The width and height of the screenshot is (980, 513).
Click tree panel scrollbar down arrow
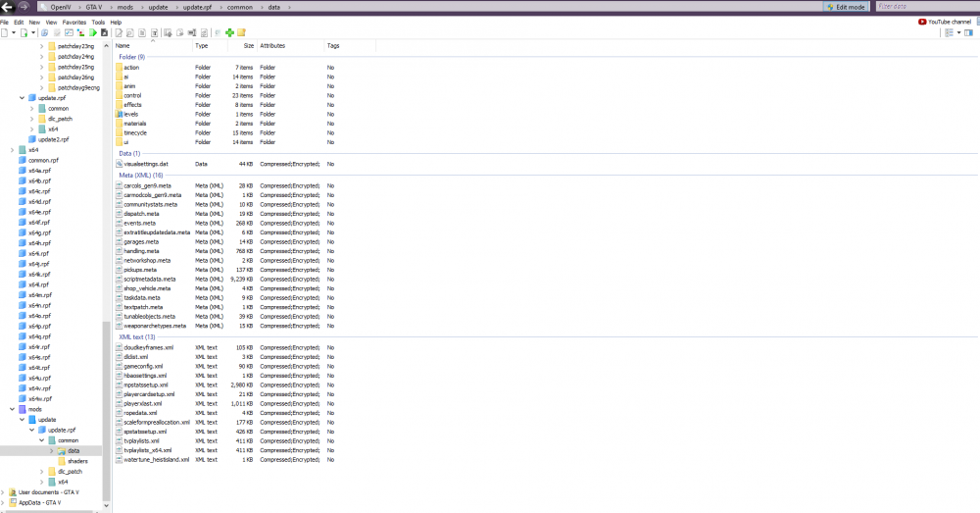pyautogui.click(x=106, y=505)
